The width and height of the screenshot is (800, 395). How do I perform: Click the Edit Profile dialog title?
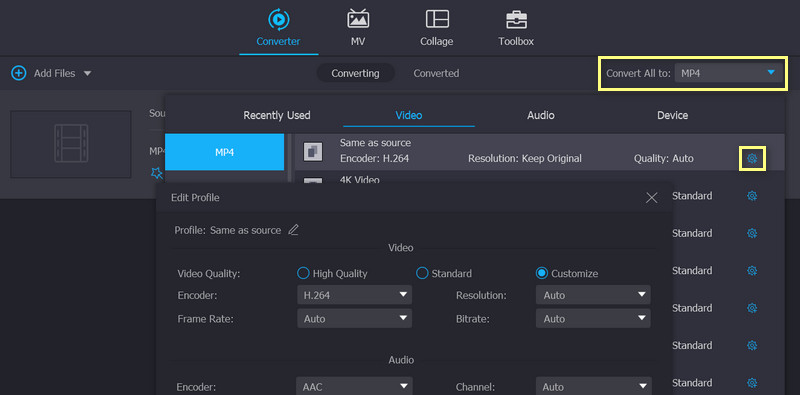tap(195, 198)
